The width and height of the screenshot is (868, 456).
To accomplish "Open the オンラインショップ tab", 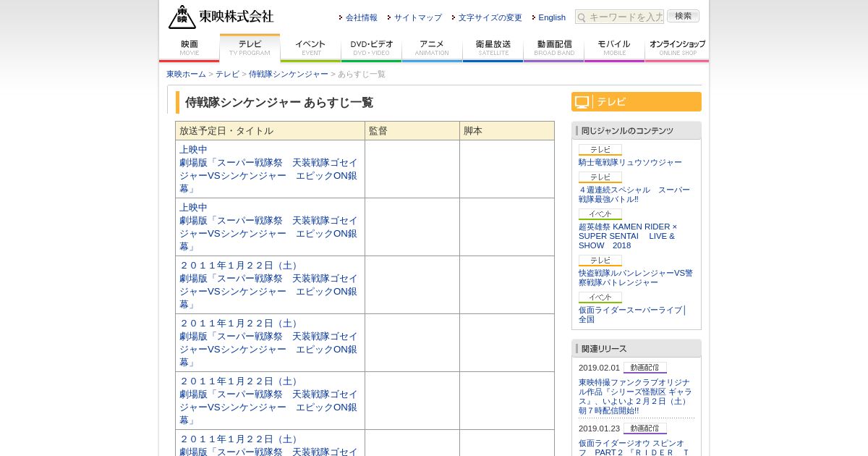I will 677,48.
